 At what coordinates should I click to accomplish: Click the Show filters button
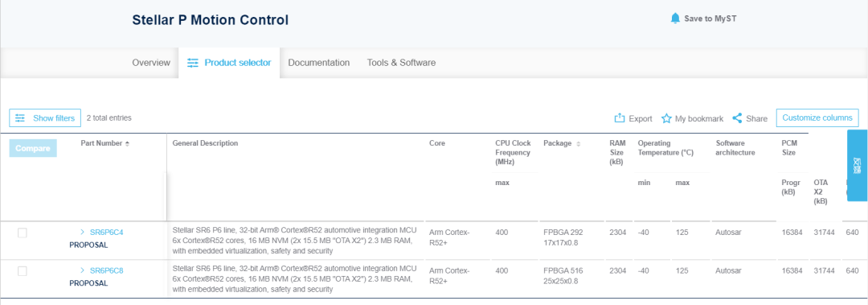[x=45, y=118]
